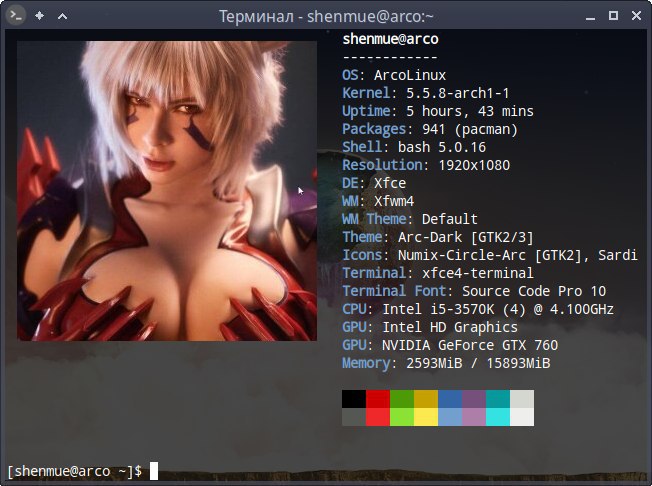Click the bright red color block
The image size is (652, 486).
tap(378, 417)
